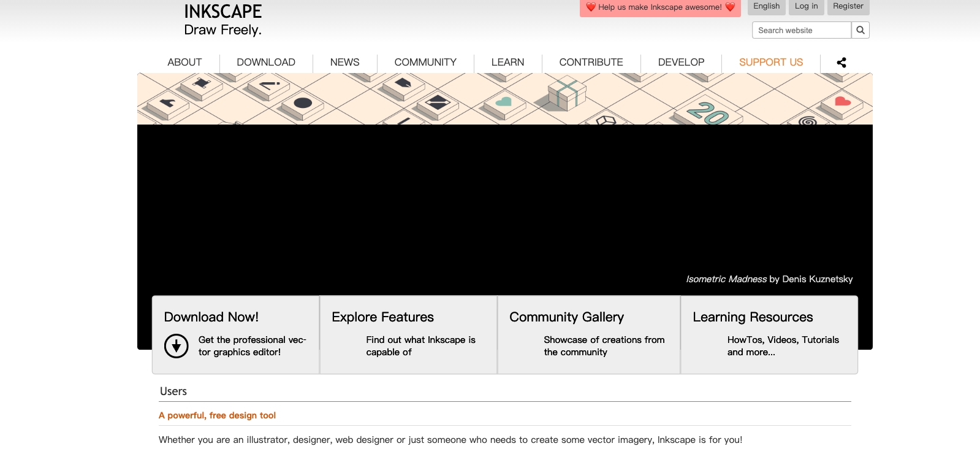Open the COMMUNITY menu
Viewport: 980px width, 454px height.
(x=425, y=63)
